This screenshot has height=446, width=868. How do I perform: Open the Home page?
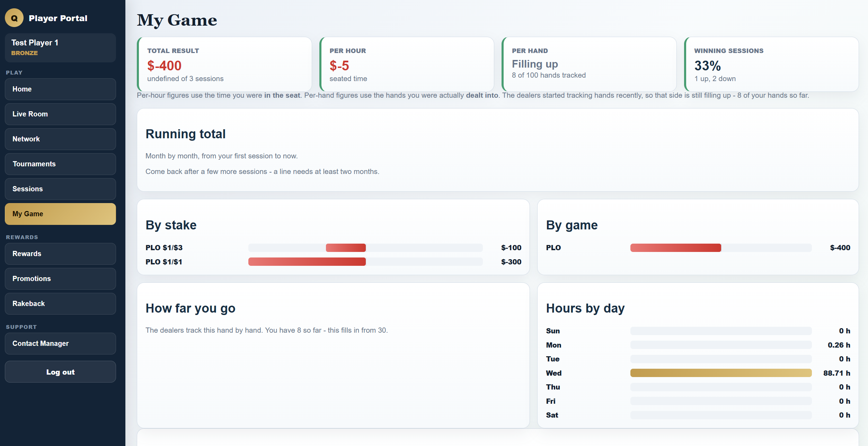(60, 89)
